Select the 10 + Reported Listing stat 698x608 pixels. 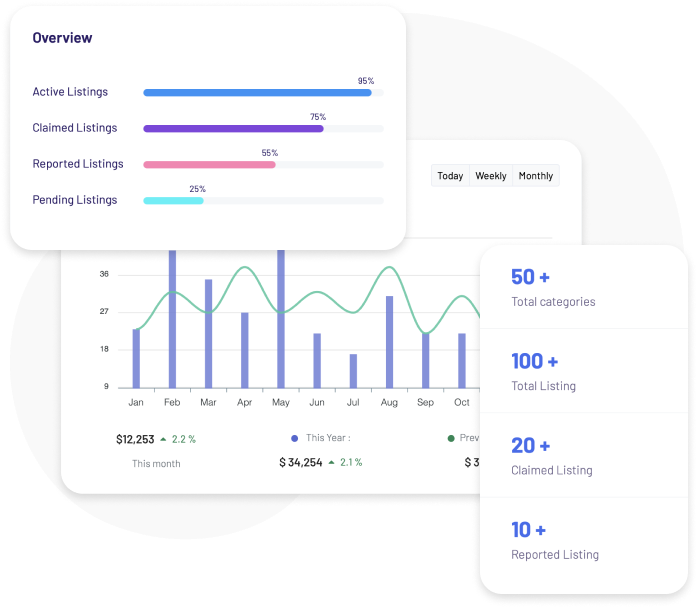[583, 540]
